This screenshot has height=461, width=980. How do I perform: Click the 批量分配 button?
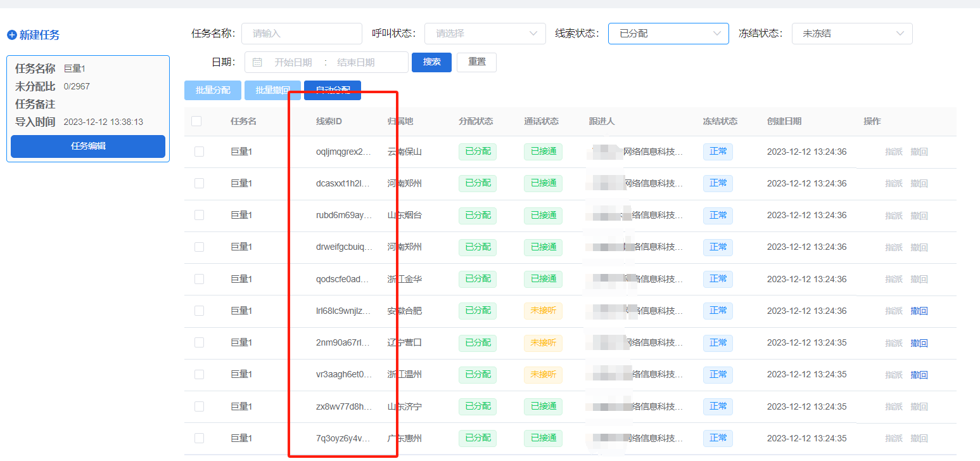(213, 91)
